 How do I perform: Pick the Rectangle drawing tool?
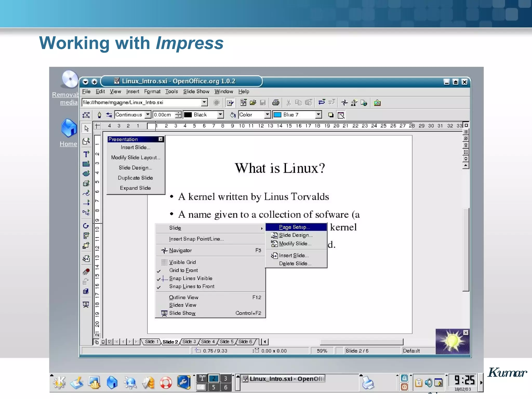[x=86, y=164]
